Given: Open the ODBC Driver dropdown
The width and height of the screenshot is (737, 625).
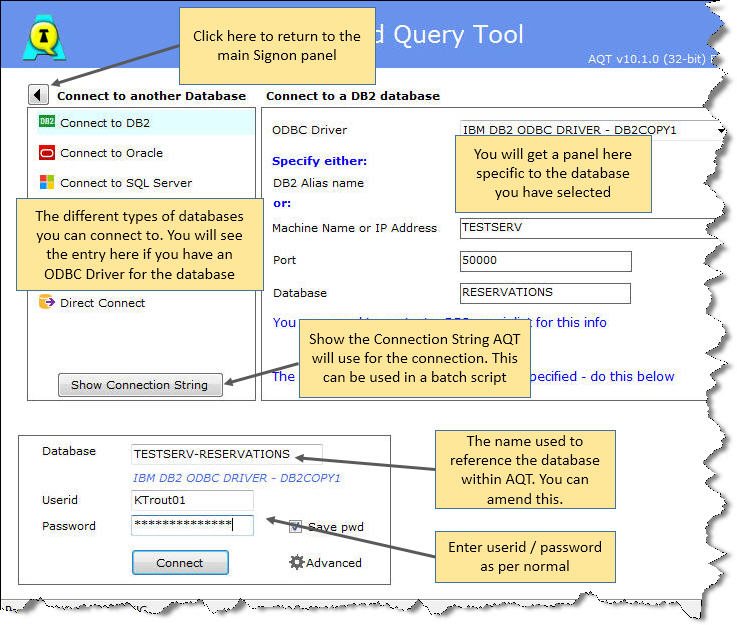Looking at the screenshot, I should pyautogui.click(x=590, y=130).
